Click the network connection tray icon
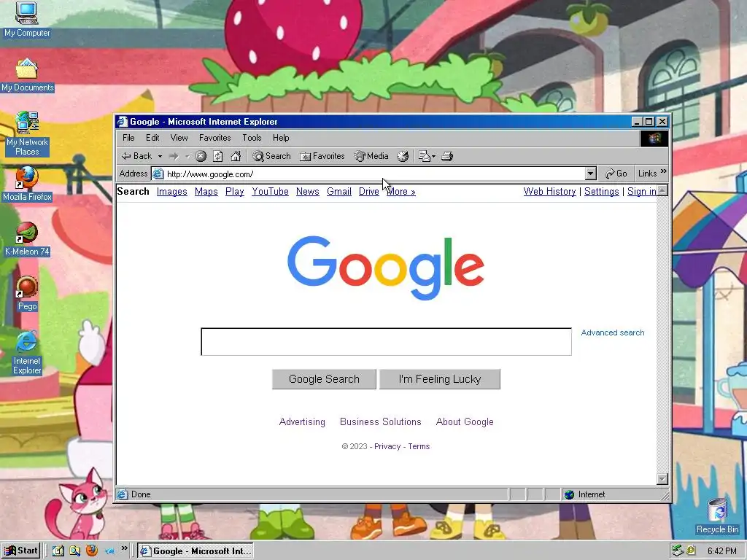The height and width of the screenshot is (560, 747). 677,551
